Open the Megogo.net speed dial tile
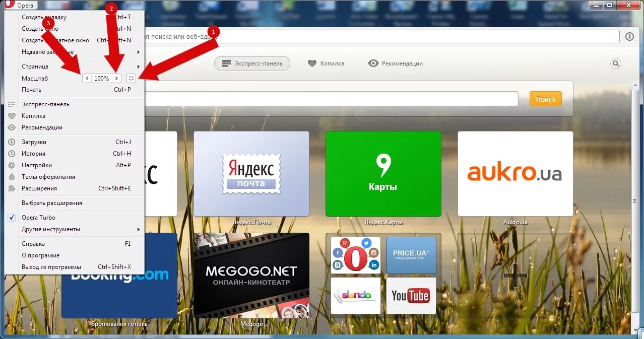644x339 pixels. click(x=251, y=275)
